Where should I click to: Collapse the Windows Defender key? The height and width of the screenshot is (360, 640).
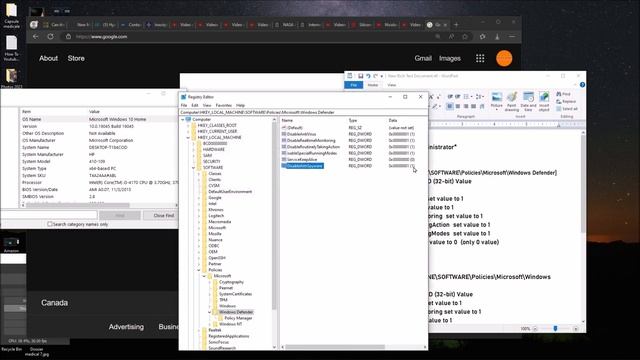coord(210,312)
